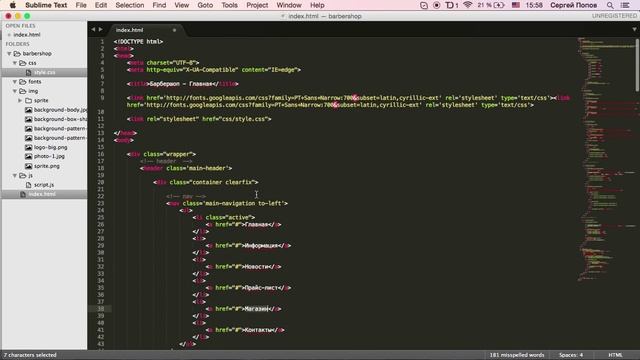Open the Window menu
The image size is (640, 360).
[289, 5]
